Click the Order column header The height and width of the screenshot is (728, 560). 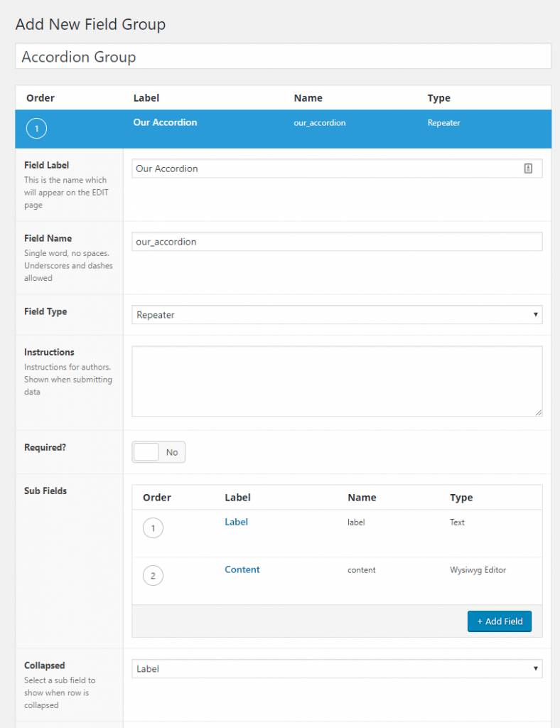(41, 97)
